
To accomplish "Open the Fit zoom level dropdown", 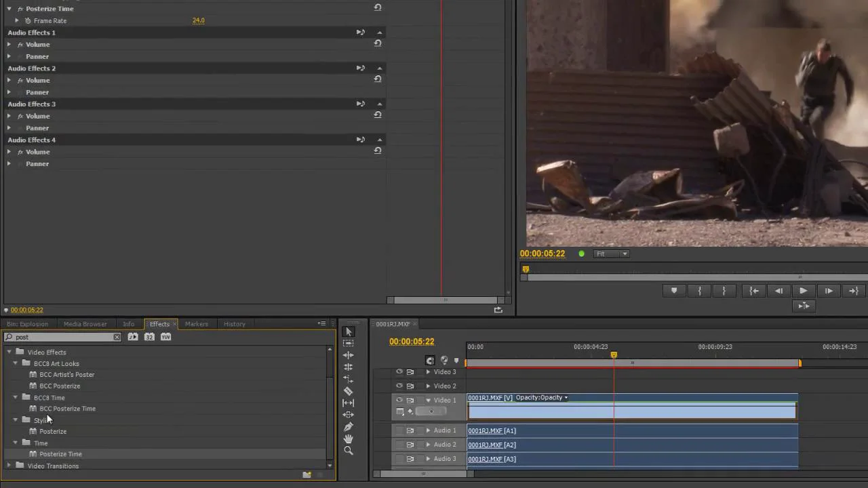I will click(x=612, y=254).
